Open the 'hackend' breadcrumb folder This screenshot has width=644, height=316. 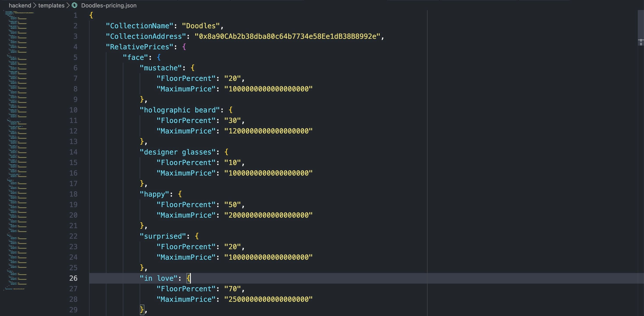(x=20, y=5)
